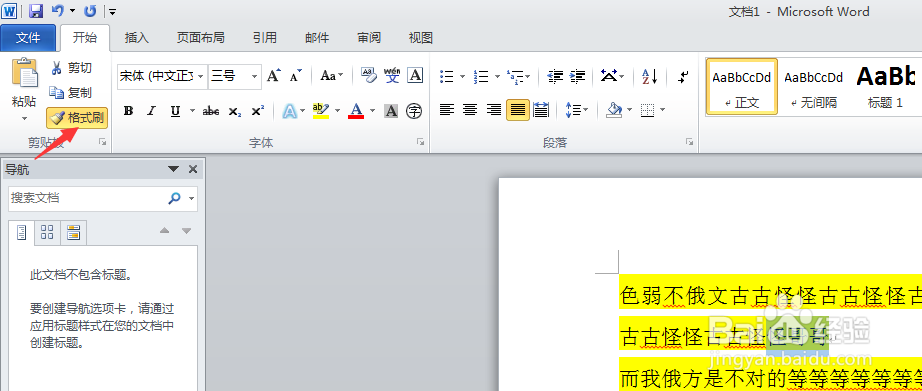The height and width of the screenshot is (391, 922).
Task: Open the font color dropdown arrow
Action: 372,111
